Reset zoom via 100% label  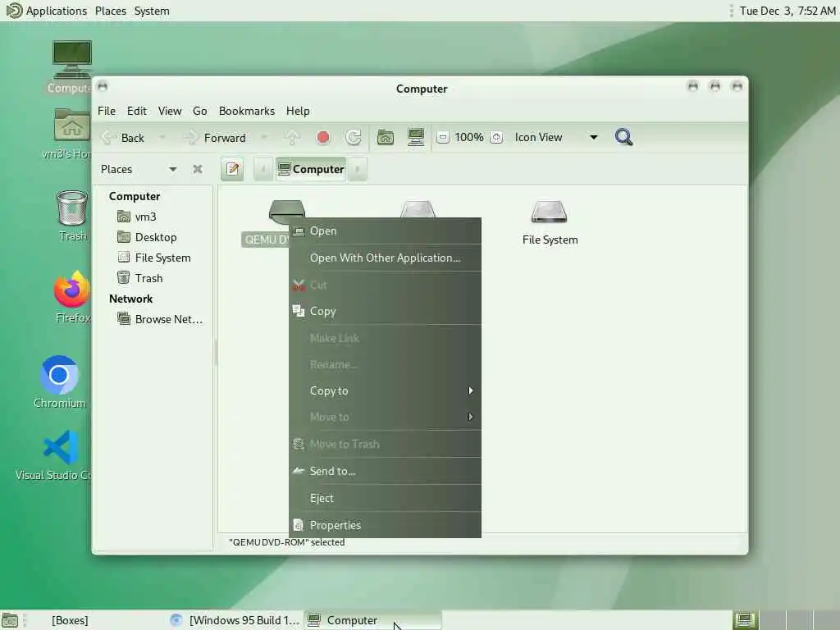point(468,138)
